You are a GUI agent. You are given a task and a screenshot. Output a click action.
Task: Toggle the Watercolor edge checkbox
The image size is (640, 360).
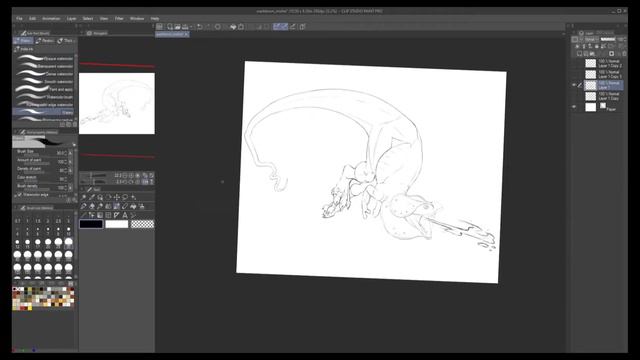tap(19, 195)
